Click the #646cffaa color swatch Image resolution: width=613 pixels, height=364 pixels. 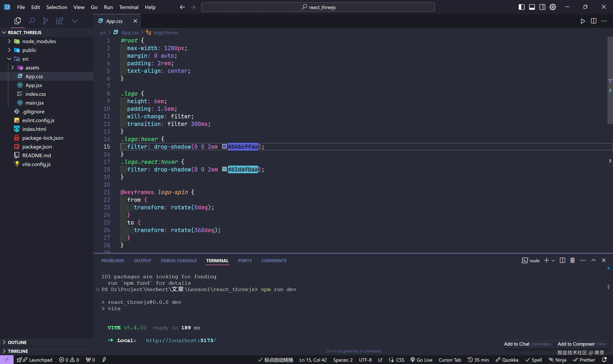[x=224, y=146]
